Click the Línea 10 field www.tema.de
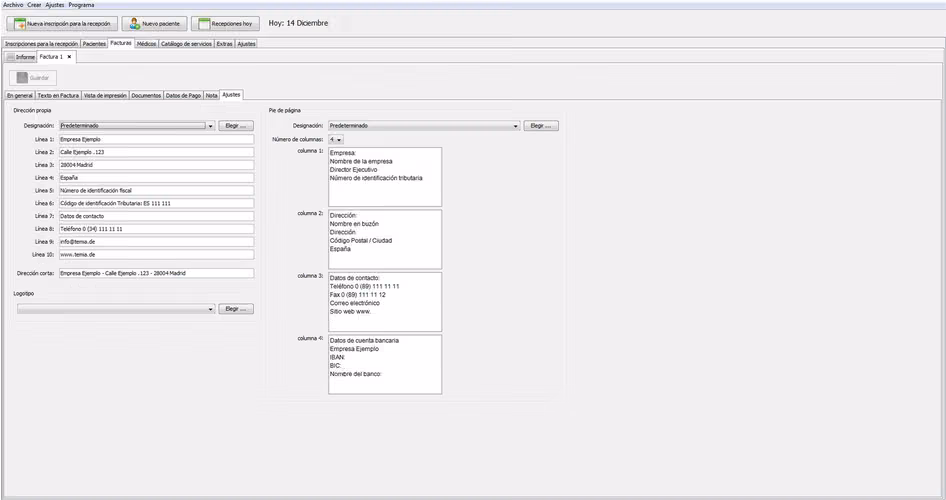Screen dimensions: 946x500 156,255
